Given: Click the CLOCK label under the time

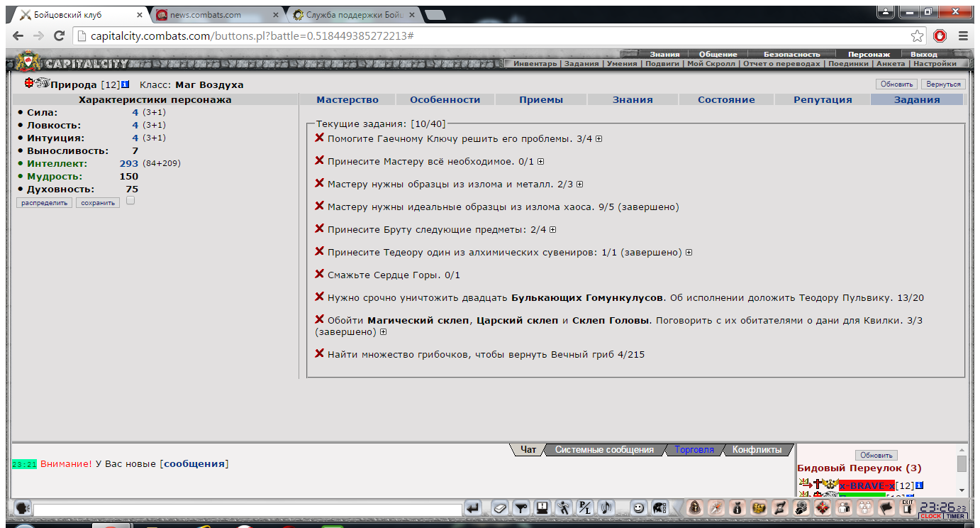Looking at the screenshot, I should click(x=930, y=516).
